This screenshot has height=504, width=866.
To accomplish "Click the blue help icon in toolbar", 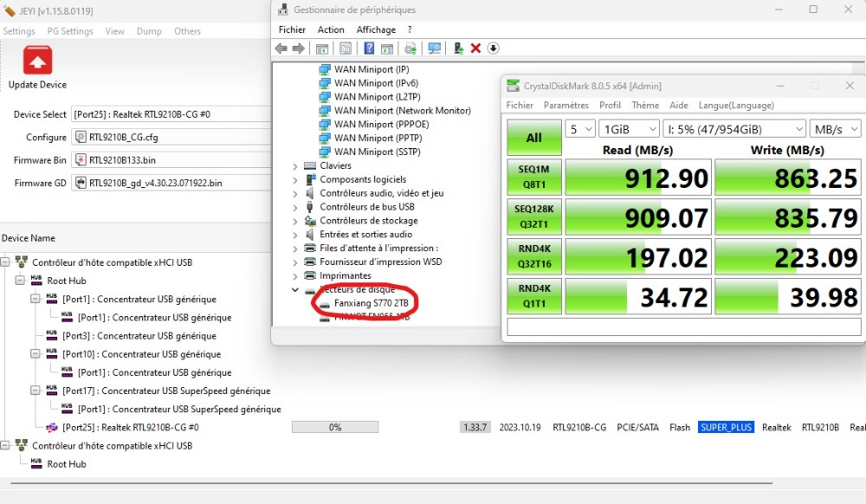I will point(369,48).
